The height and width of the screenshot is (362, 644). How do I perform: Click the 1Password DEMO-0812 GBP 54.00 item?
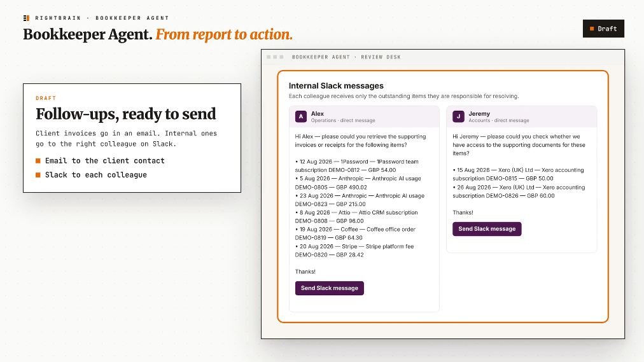point(356,166)
